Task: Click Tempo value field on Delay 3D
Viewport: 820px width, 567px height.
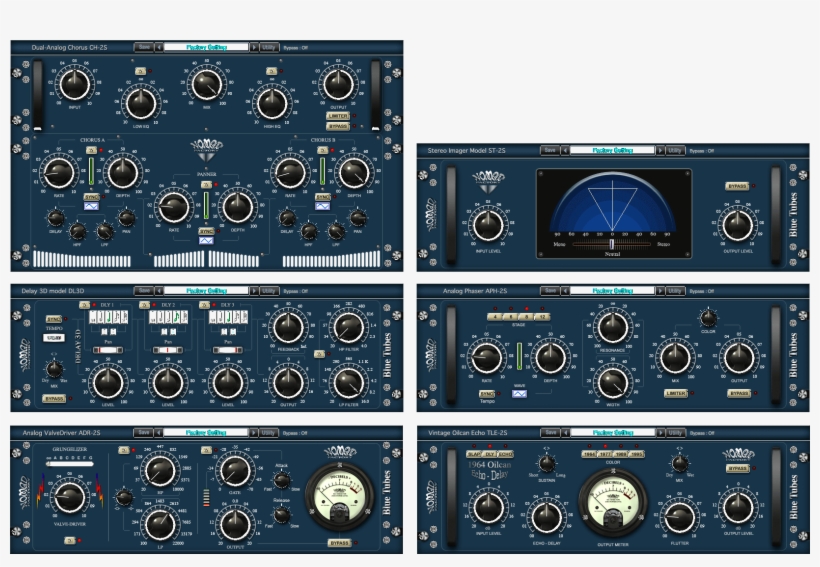Action: [x=54, y=338]
